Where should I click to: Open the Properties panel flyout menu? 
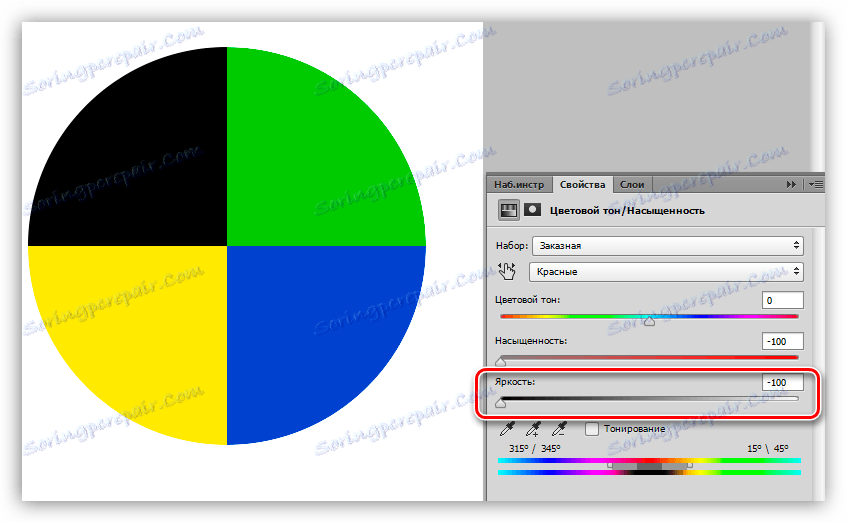point(816,184)
